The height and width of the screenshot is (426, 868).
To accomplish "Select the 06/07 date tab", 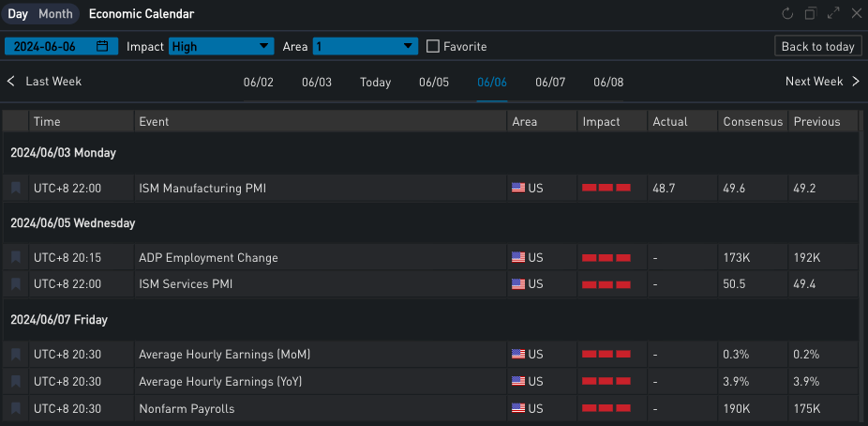I will (550, 83).
